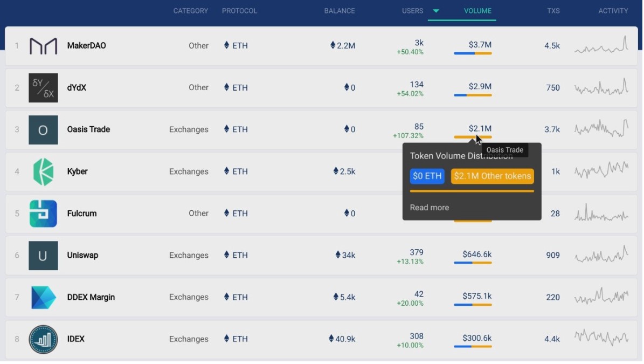Sort the table by Protocol column
Viewport: 644px width, 364px height.
(239, 11)
